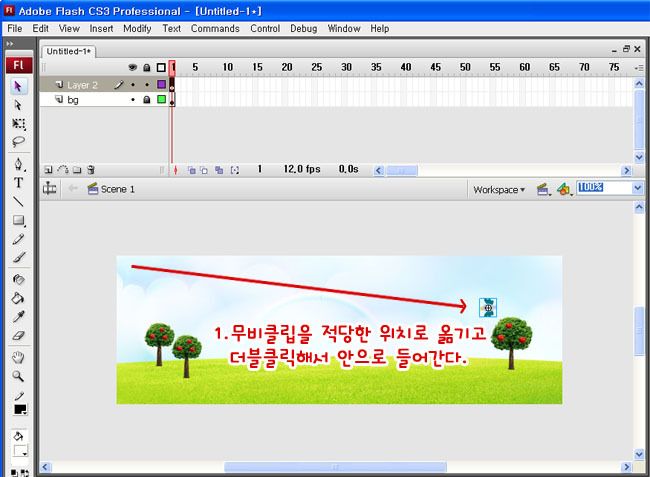This screenshot has height=477, width=650.
Task: Open the stroke color swatch
Action: click(20, 409)
